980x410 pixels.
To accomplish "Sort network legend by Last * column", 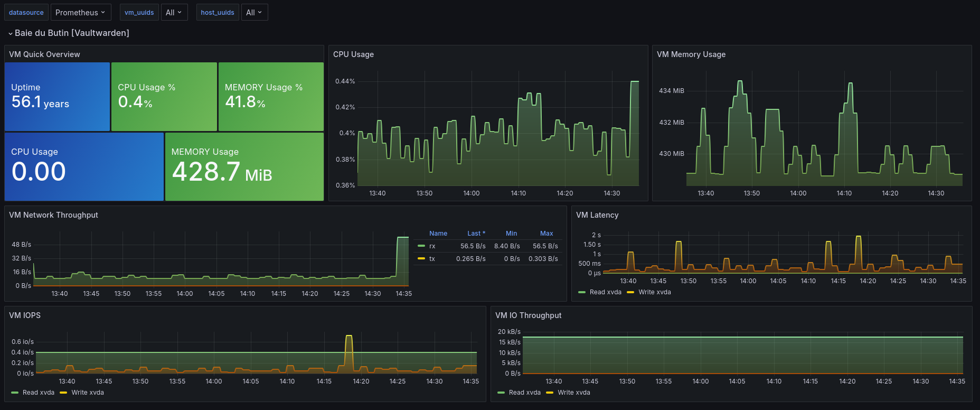I will coord(476,234).
